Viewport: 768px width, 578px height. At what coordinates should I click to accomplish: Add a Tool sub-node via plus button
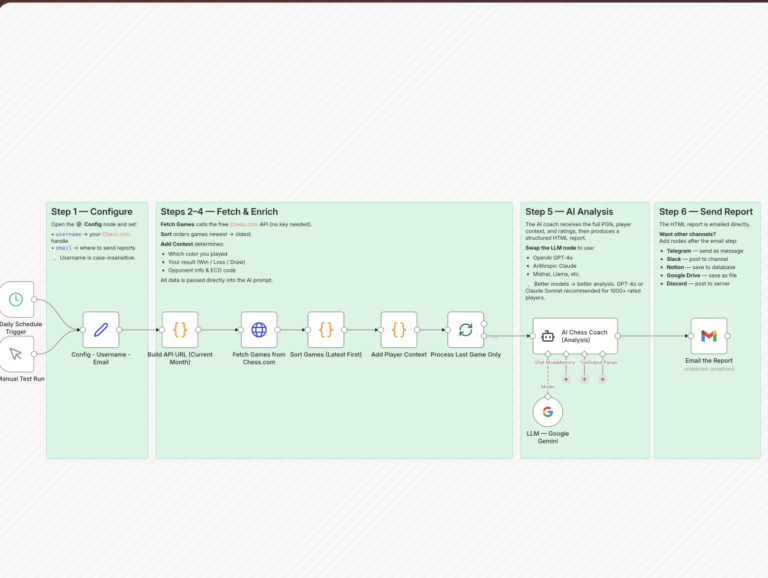(x=584, y=379)
